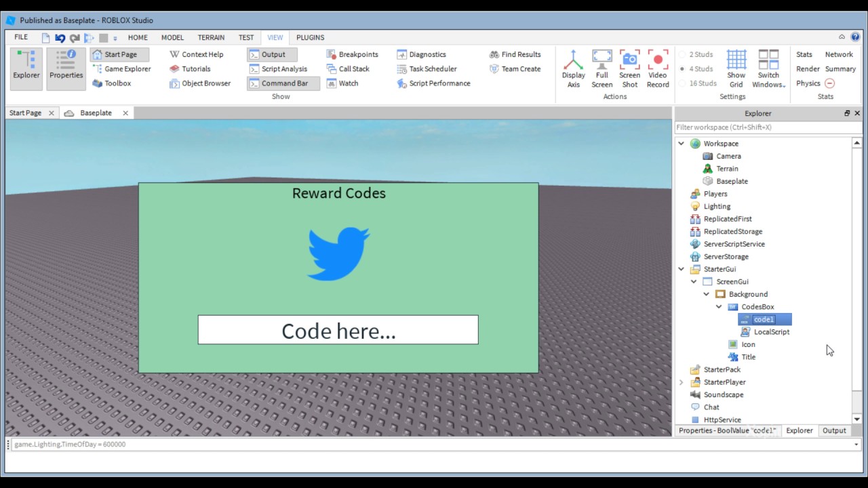This screenshot has height=488, width=868.
Task: Switch to the Output bottom tab
Action: [834, 430]
